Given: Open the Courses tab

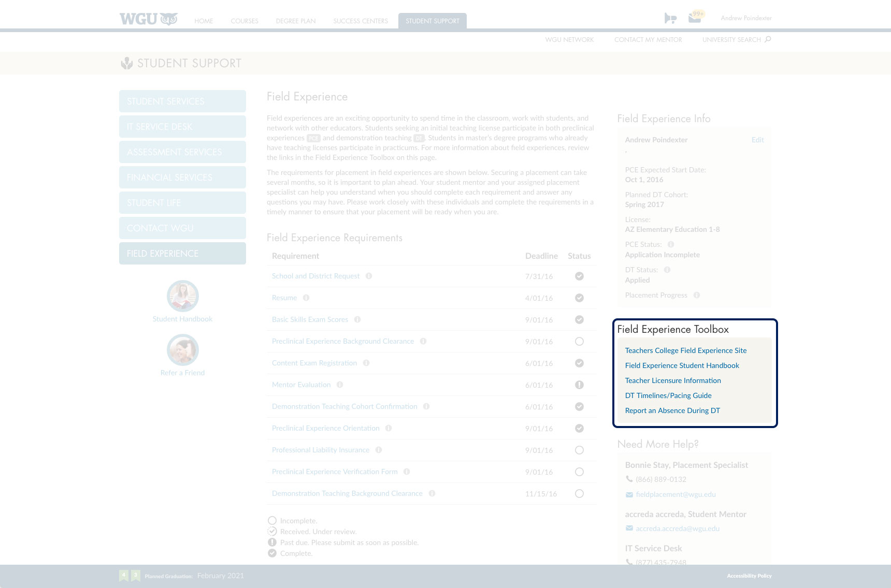Looking at the screenshot, I should click(245, 21).
